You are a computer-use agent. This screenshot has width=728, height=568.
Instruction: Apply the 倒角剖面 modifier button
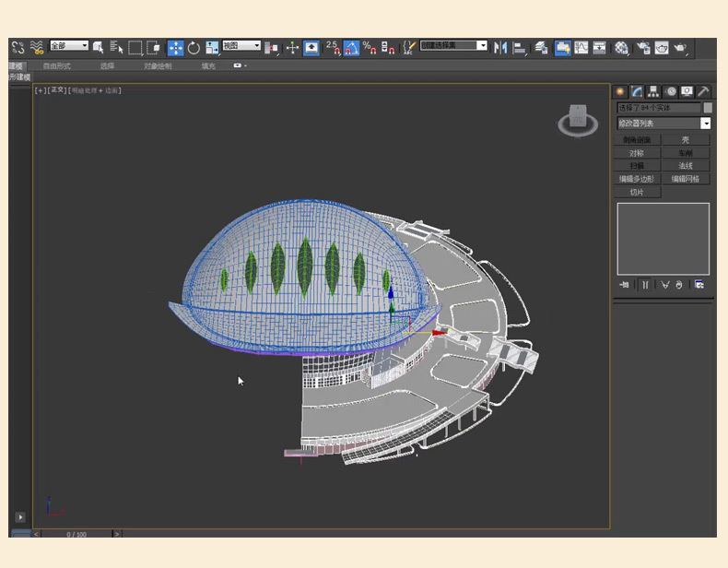pyautogui.click(x=637, y=140)
